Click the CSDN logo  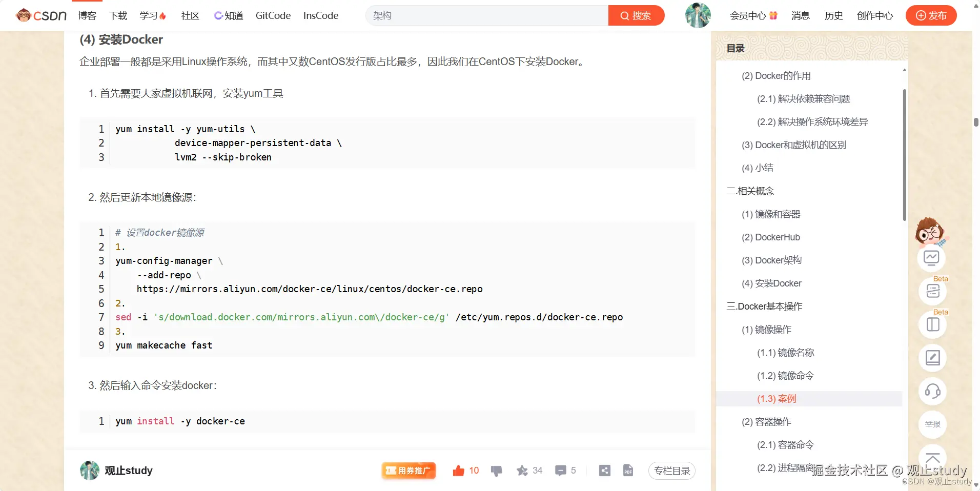(x=41, y=15)
